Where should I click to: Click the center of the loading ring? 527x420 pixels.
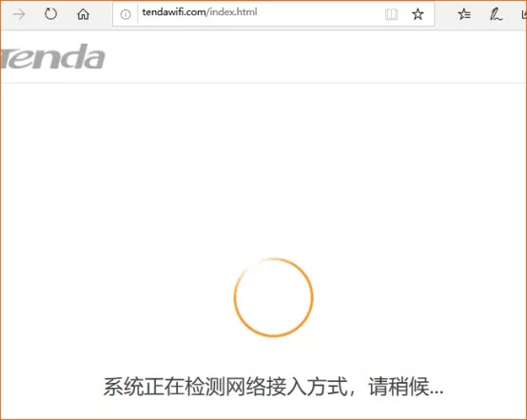point(274,297)
